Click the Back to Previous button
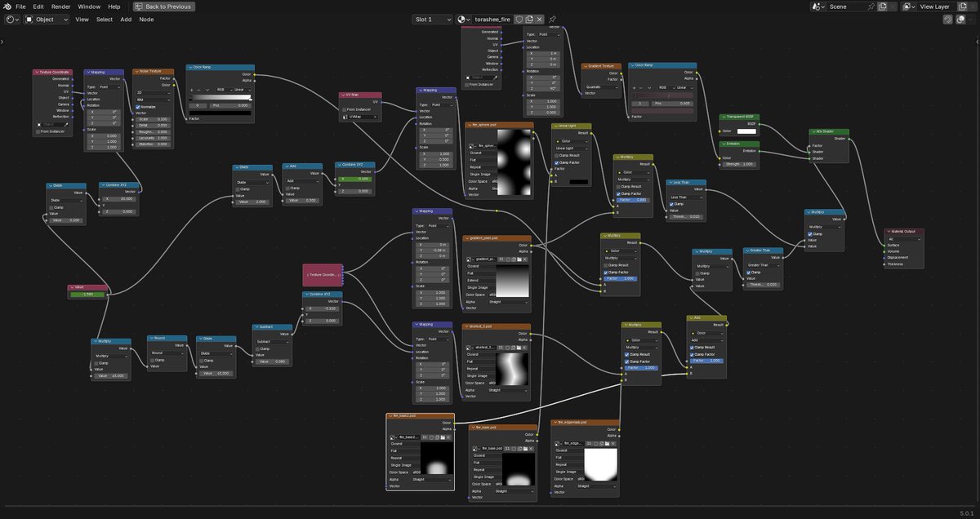This screenshot has height=519, width=980. (x=163, y=6)
